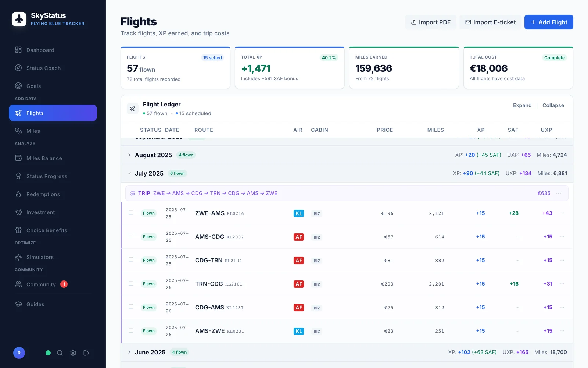Viewport: 588px width, 368px height.
Task: Click the +28 SAF value on ZWE-AMS row
Action: point(513,213)
